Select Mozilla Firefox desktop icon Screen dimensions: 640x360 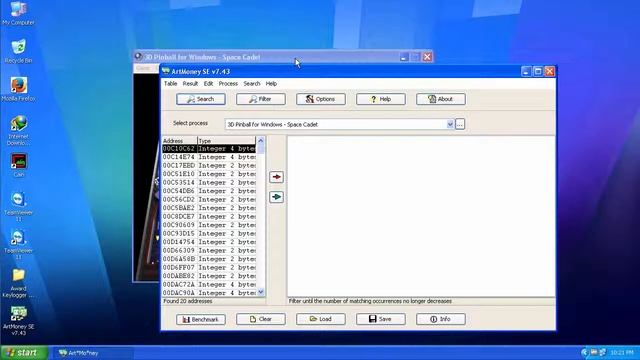[18, 89]
